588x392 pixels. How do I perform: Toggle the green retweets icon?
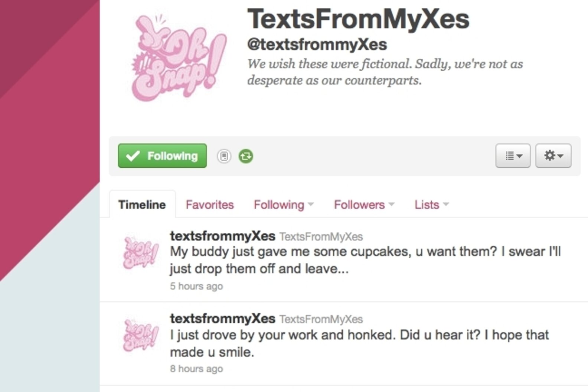(246, 156)
